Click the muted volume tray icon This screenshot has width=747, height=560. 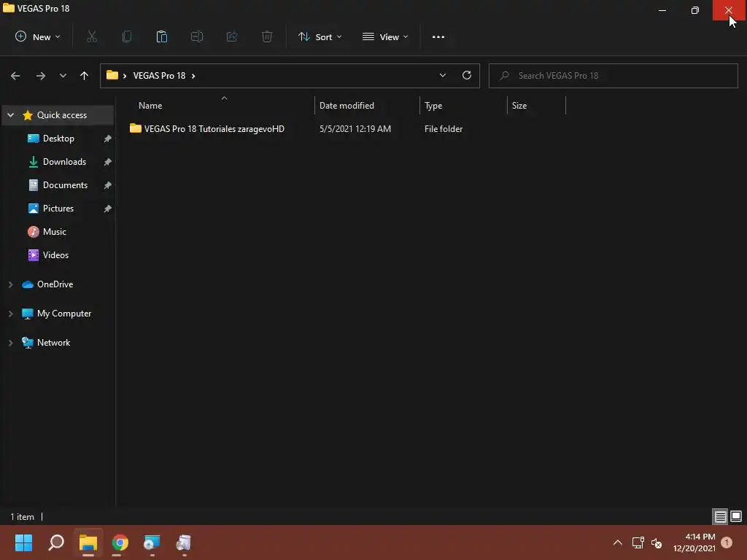657,542
